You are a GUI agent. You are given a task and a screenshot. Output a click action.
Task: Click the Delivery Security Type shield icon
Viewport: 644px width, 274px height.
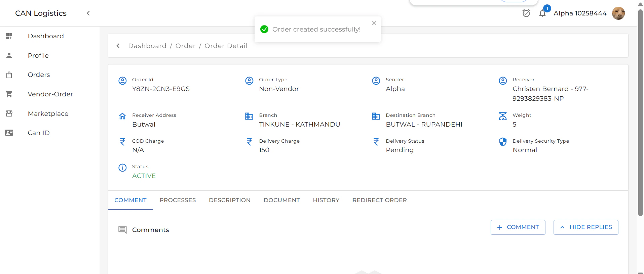(503, 142)
